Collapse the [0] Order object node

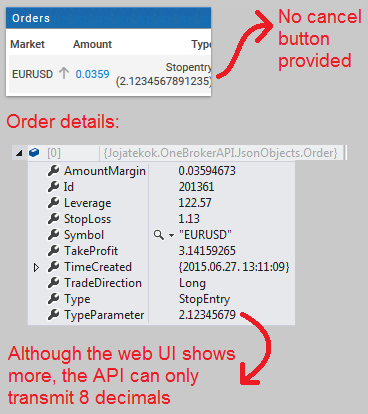click(19, 153)
